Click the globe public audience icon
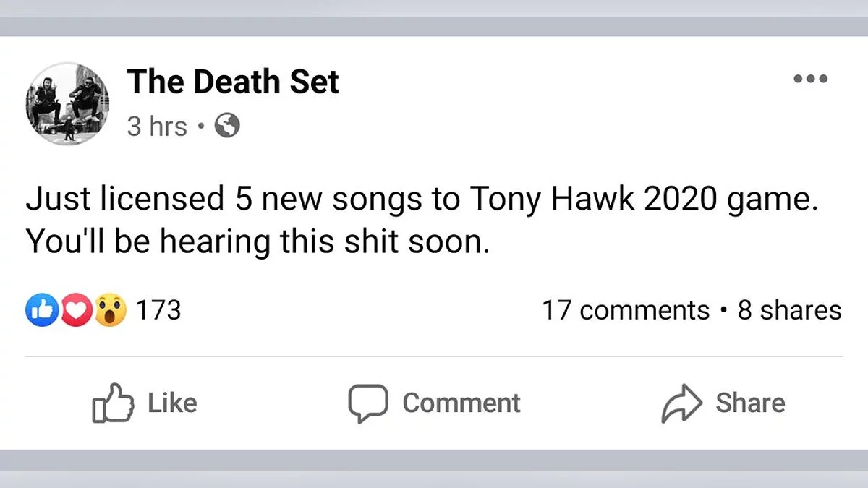 point(227,127)
